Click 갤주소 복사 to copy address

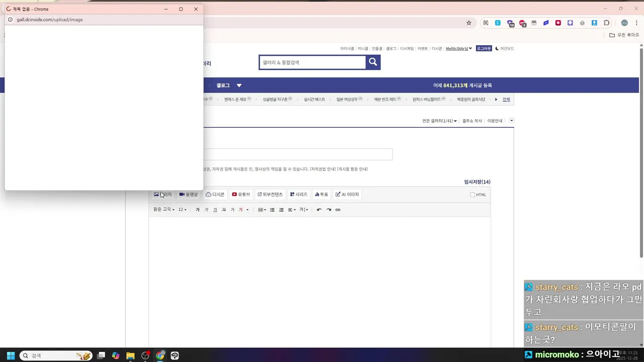tap(472, 121)
